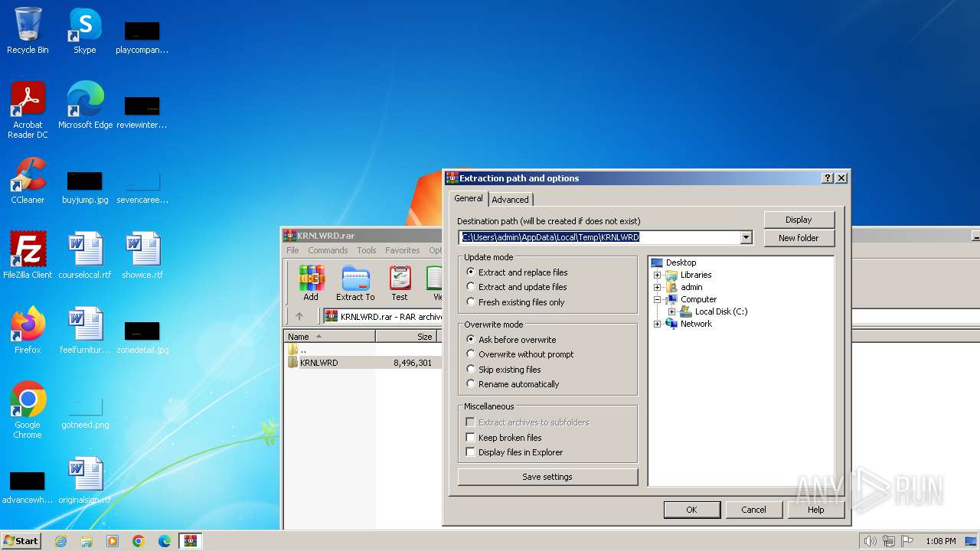Click WinRAR icon in the taskbar
The image size is (980, 551).
(x=191, y=541)
